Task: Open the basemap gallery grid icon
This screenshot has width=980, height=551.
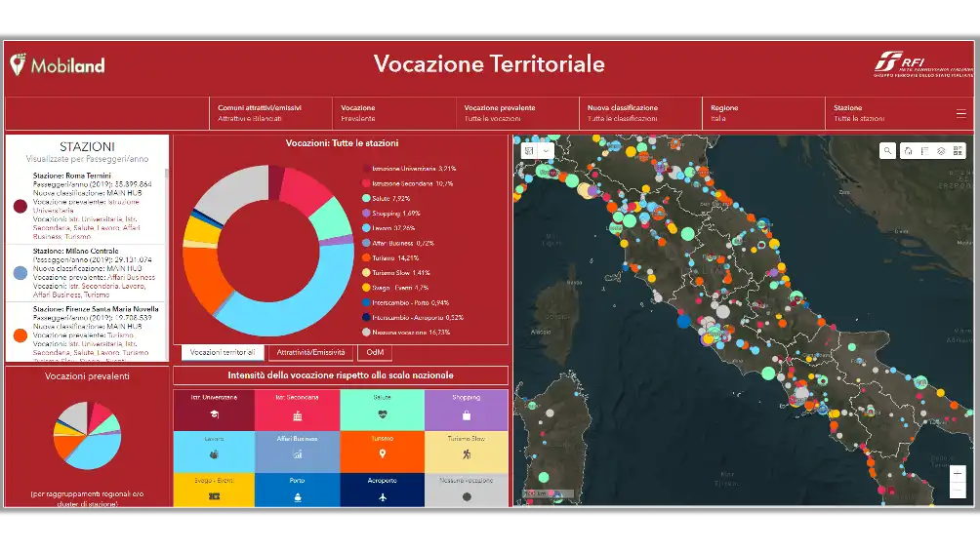Action: (958, 151)
